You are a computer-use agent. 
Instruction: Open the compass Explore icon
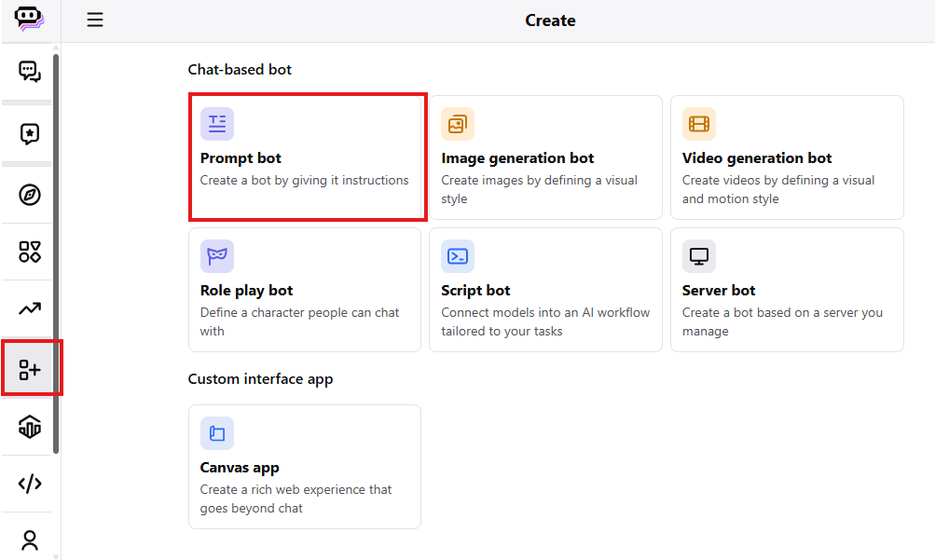[x=30, y=195]
